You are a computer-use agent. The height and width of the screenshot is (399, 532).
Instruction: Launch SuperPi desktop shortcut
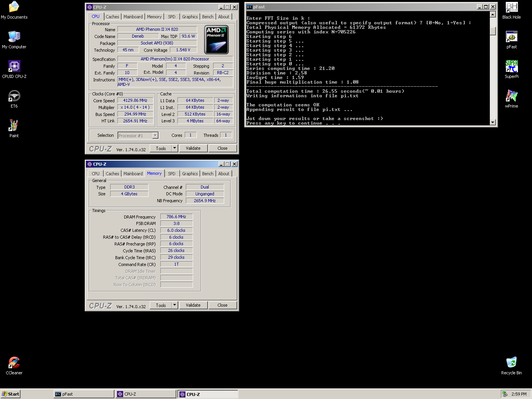point(511,70)
